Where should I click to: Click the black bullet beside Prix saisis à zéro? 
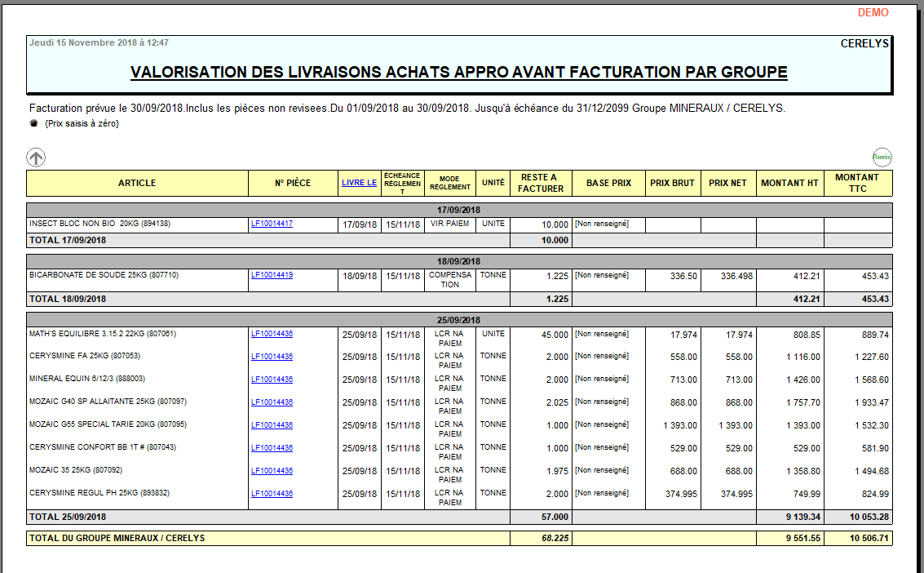tap(33, 123)
